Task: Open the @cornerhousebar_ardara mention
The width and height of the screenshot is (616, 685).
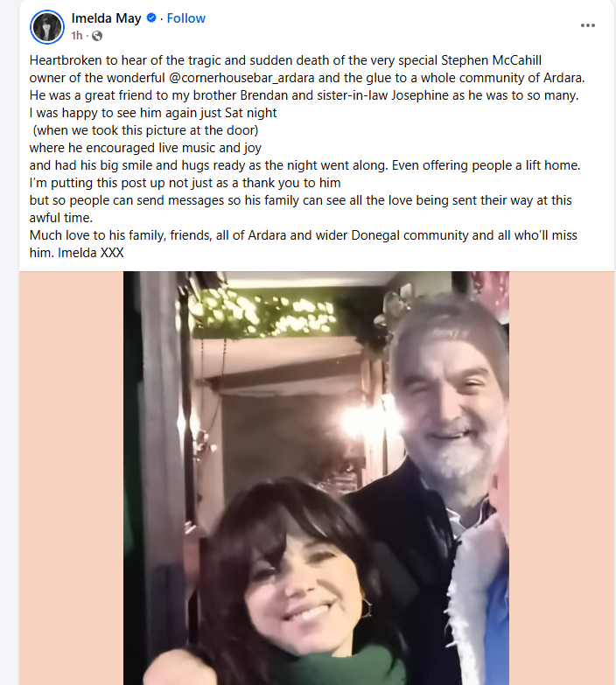Action: 241,78
